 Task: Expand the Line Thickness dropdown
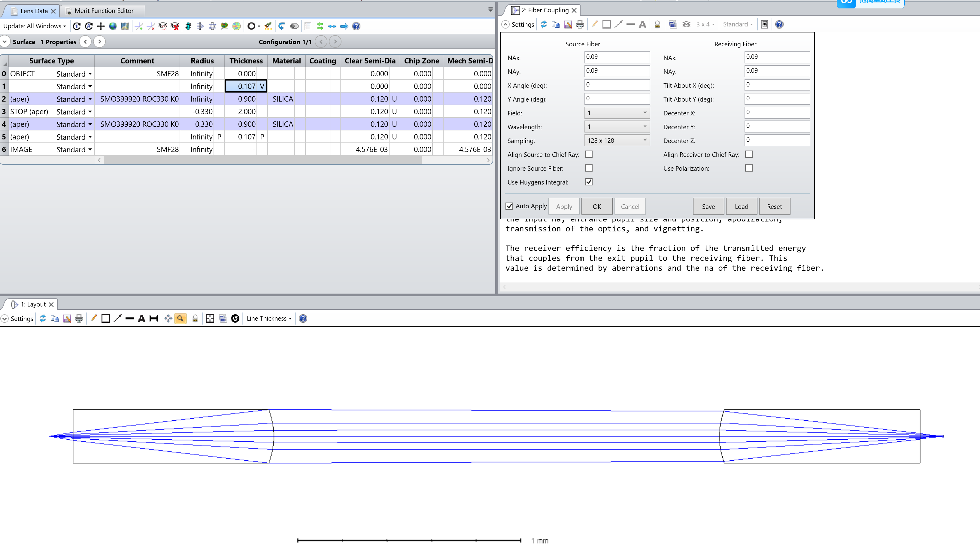[x=269, y=318]
